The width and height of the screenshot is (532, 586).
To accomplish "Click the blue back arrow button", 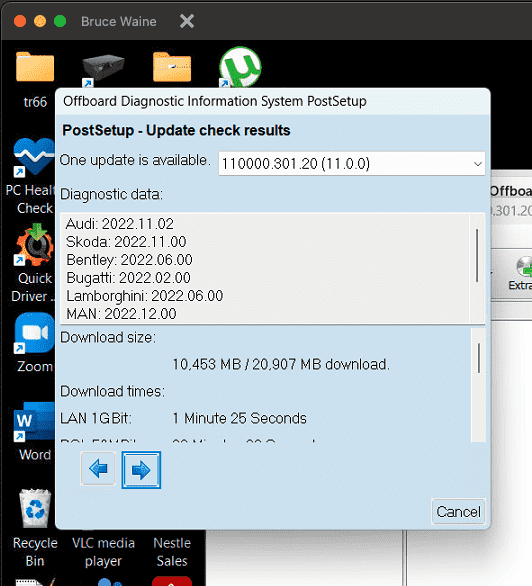I will [98, 469].
